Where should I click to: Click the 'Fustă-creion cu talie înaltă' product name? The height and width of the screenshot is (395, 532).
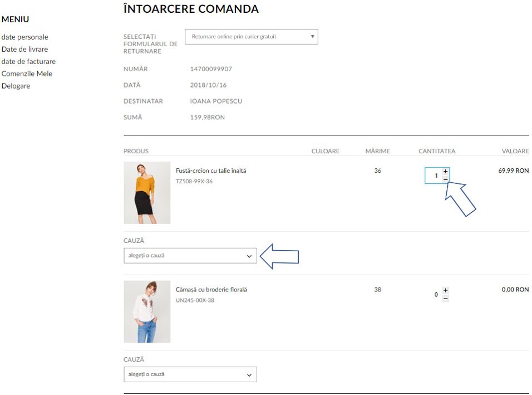pyautogui.click(x=211, y=171)
